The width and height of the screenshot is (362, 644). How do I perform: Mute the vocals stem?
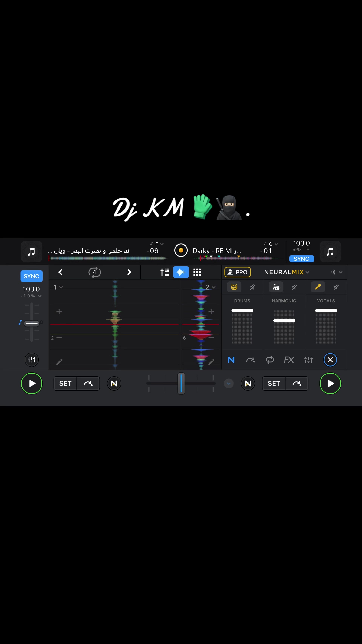[336, 287]
